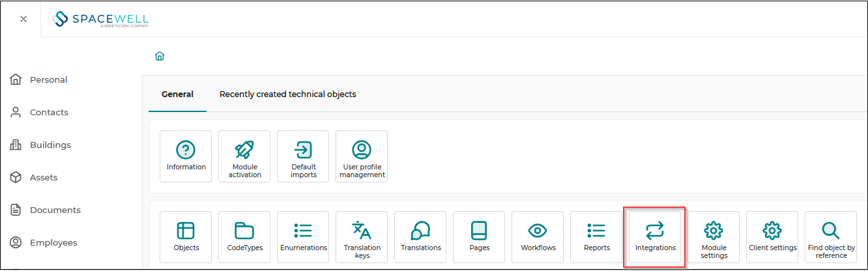Open the Integrations tile
The image size is (868, 271).
point(655,237)
